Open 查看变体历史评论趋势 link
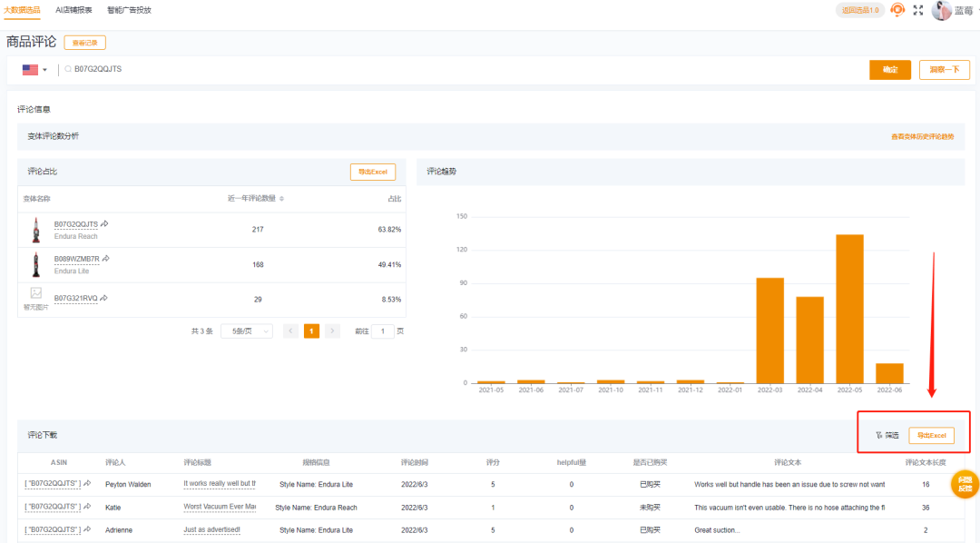 [x=922, y=136]
